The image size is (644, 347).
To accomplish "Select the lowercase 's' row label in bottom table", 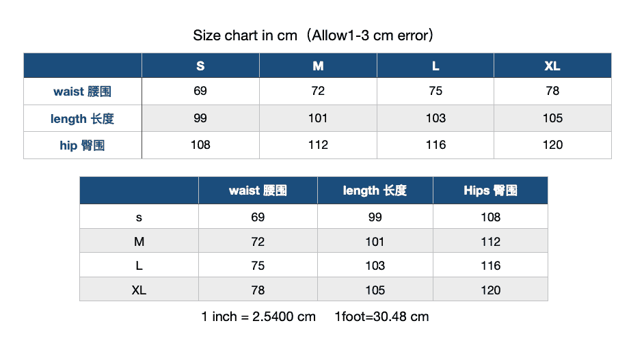I will coord(139,217).
